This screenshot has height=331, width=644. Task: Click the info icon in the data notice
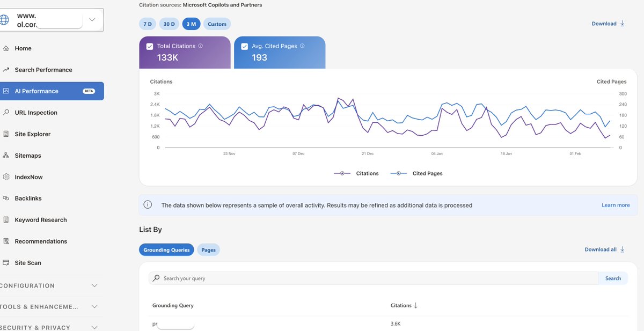(x=148, y=205)
